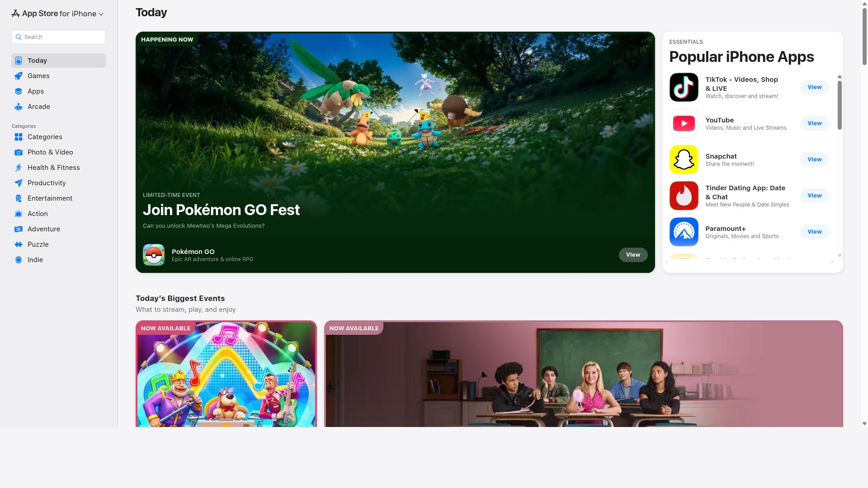Select the Paramount+ mountain icon

click(x=684, y=232)
